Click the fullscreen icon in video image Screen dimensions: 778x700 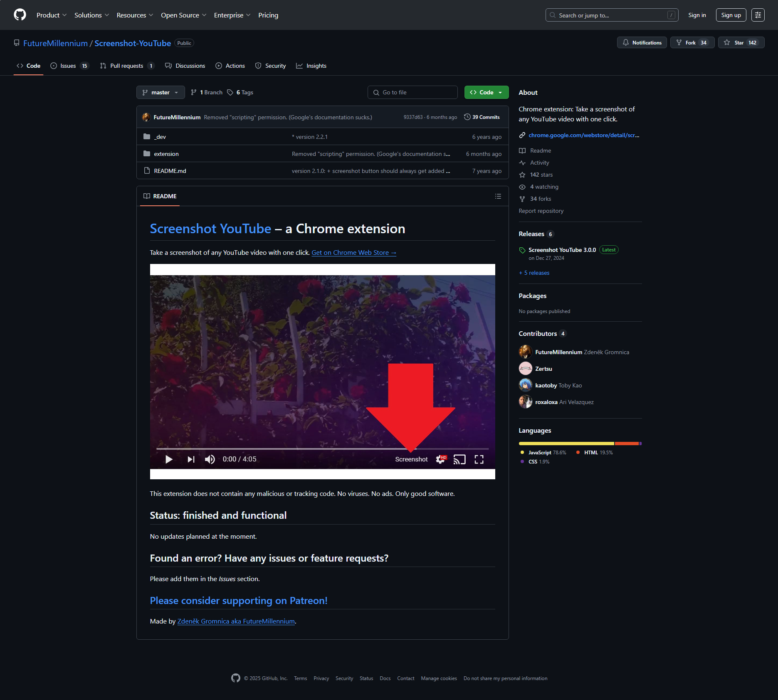[x=479, y=459]
